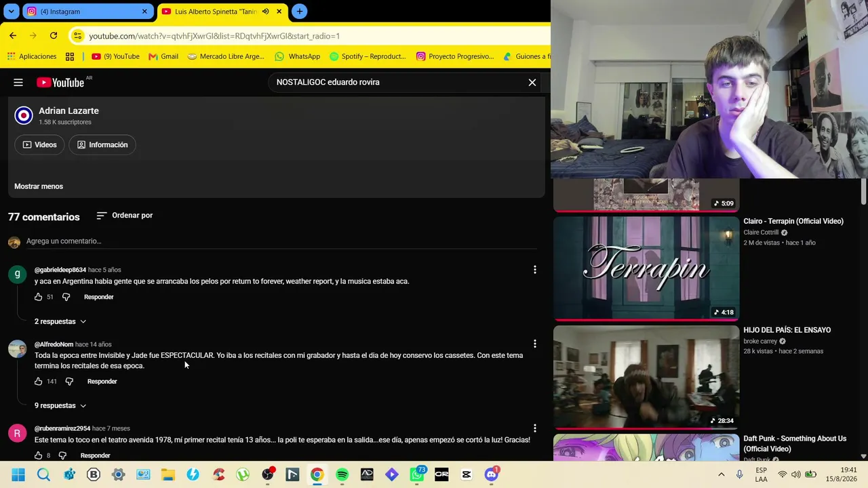Open the Mercado Libre Argentina bookmark
Image resolution: width=868 pixels, height=488 pixels.
226,56
